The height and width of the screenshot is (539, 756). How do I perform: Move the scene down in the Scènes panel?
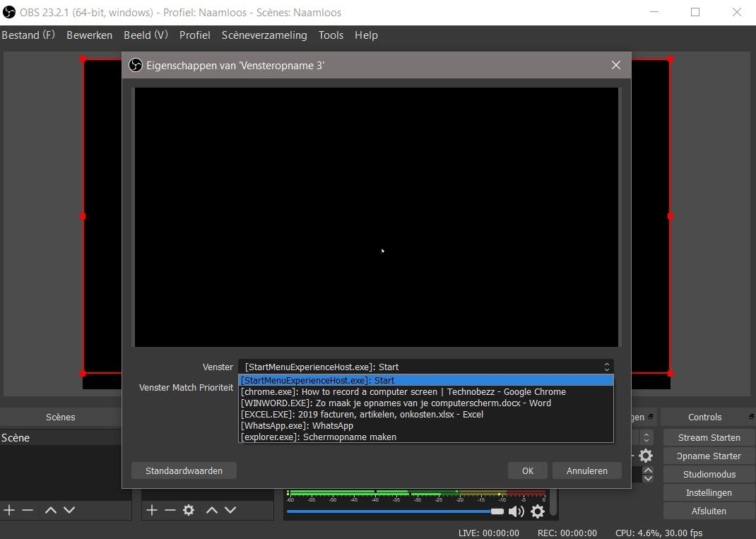[69, 510]
